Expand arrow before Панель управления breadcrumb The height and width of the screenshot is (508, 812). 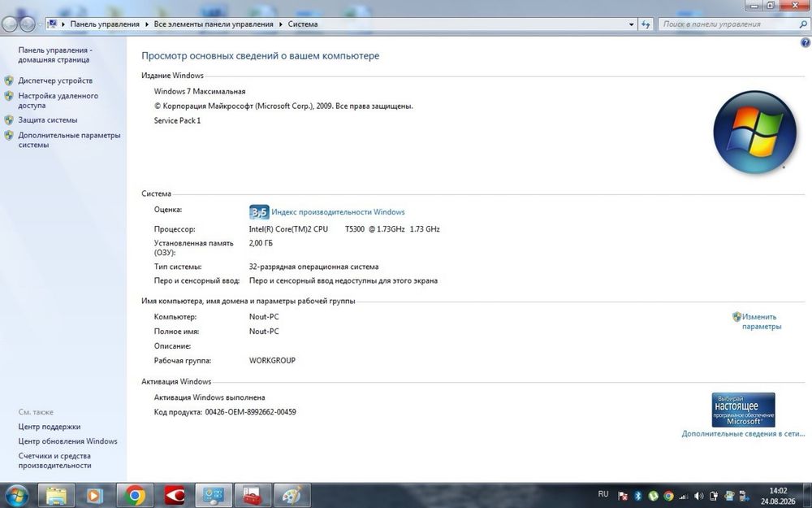pyautogui.click(x=63, y=24)
